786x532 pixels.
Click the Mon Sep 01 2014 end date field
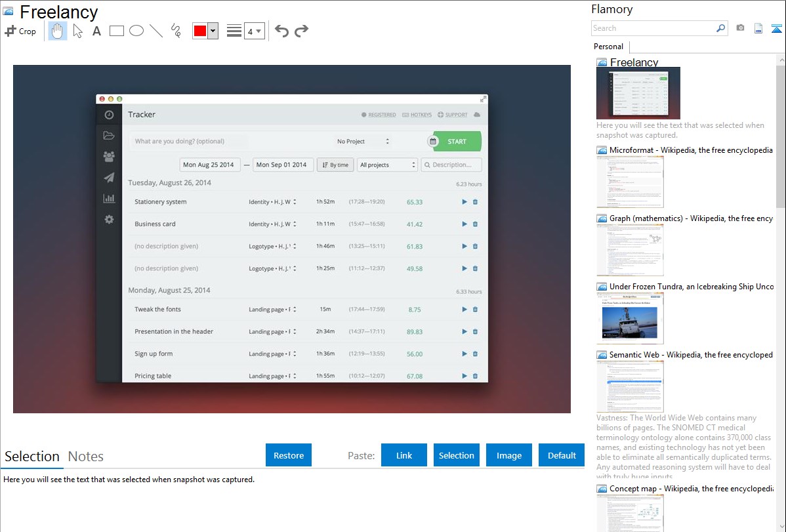(283, 165)
